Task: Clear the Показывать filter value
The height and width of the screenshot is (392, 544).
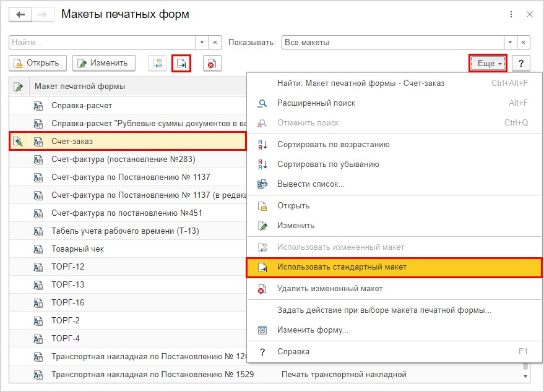Action: coord(523,42)
